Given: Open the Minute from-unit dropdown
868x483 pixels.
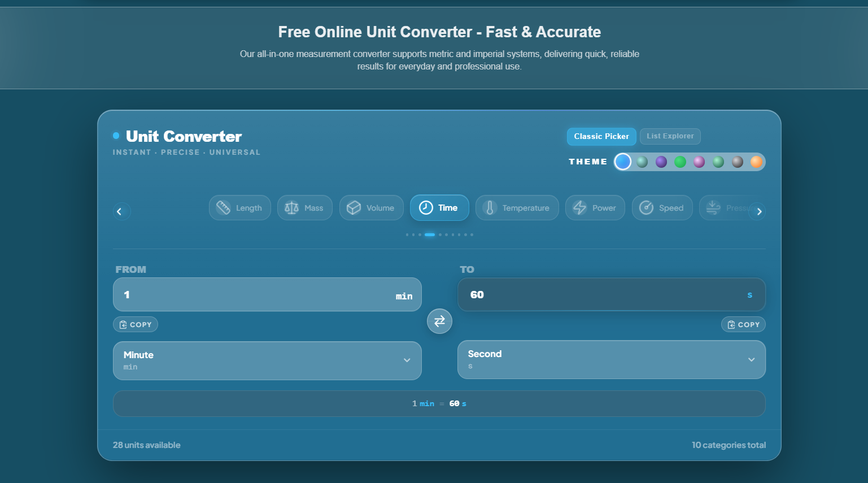Looking at the screenshot, I should point(267,360).
